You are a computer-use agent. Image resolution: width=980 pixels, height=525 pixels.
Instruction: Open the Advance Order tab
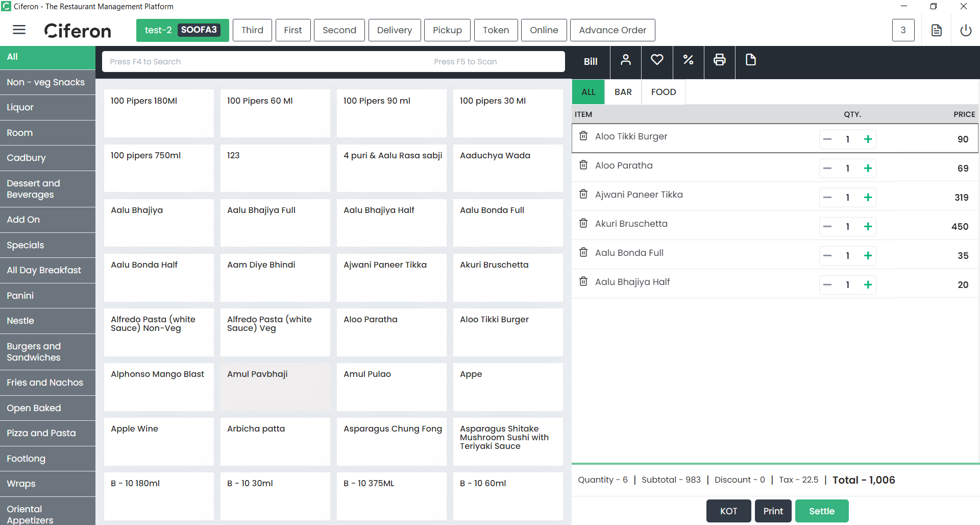(x=612, y=30)
